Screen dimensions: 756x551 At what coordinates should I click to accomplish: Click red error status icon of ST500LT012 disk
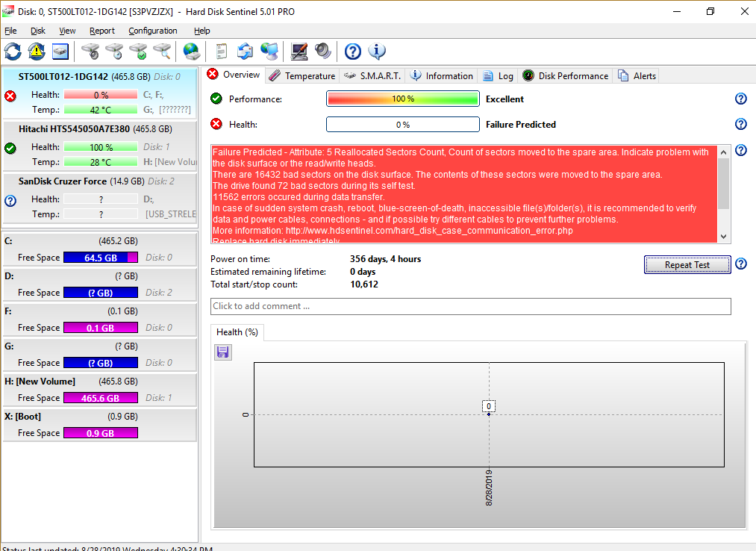point(10,96)
